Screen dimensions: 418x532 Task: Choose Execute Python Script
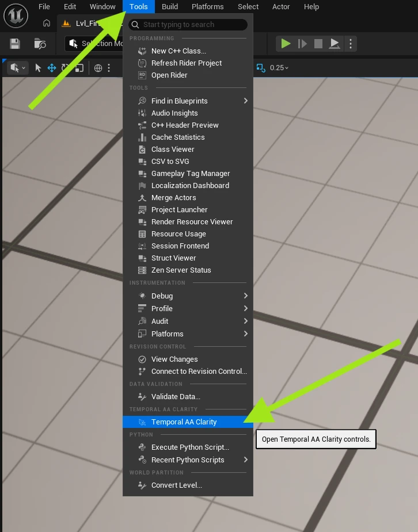point(188,447)
